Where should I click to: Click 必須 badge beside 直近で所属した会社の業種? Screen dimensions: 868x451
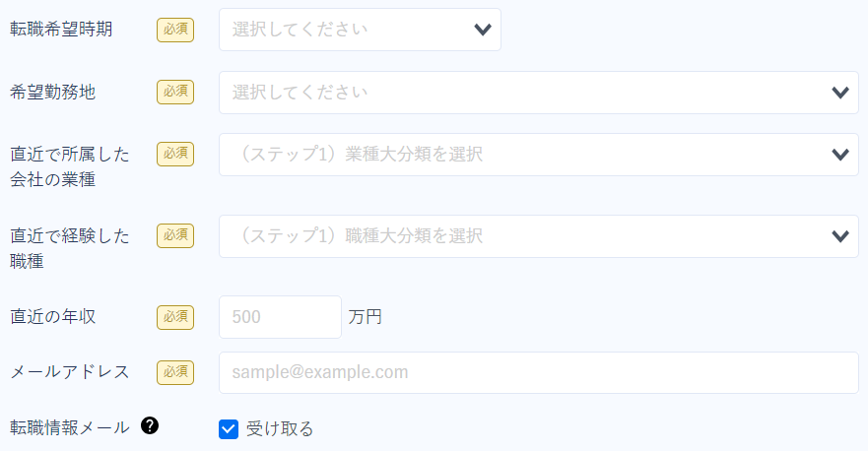pyautogui.click(x=175, y=154)
